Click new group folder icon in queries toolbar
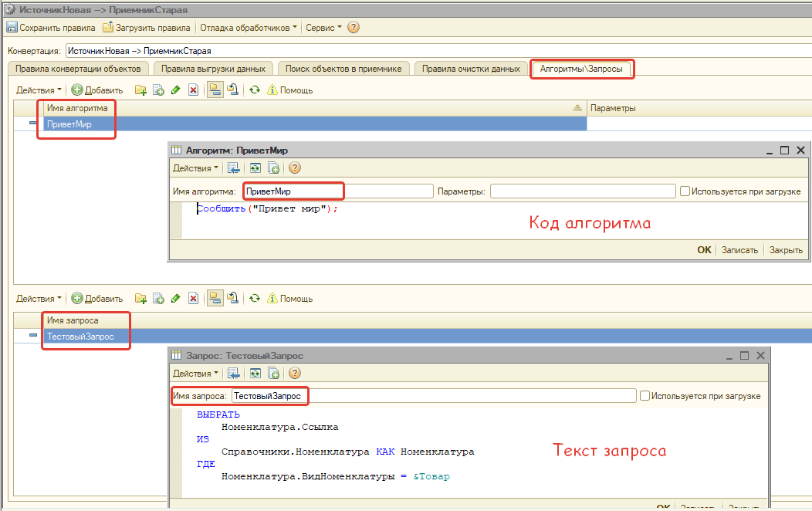 tap(140, 299)
